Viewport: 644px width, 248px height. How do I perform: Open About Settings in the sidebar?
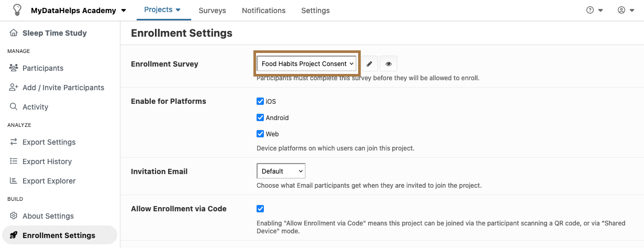point(48,216)
